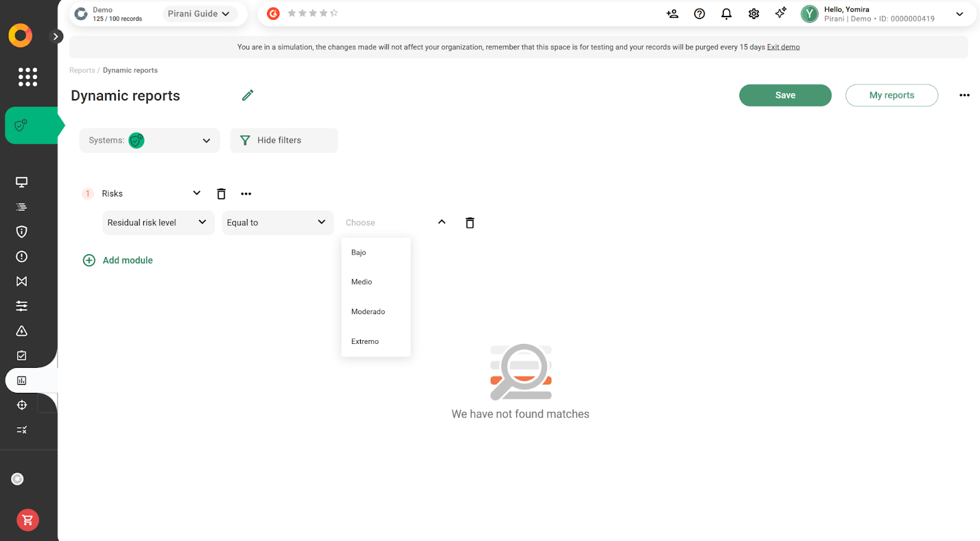Choose Extremo in the dropdown list
Screen dimensions: 980x541
click(x=365, y=341)
